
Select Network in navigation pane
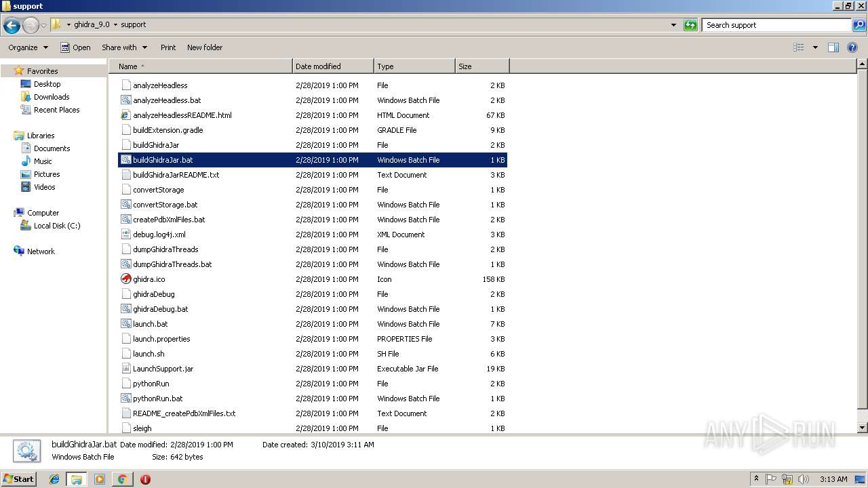pos(41,251)
